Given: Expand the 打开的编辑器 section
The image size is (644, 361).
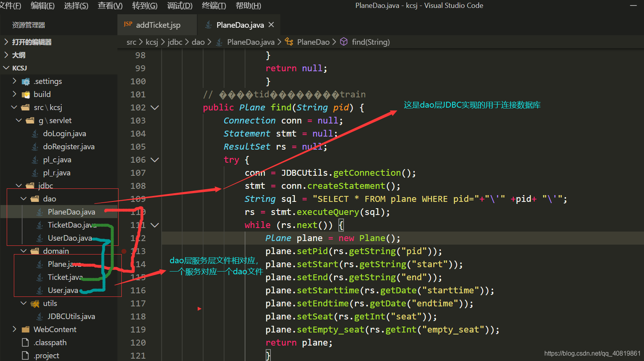Looking at the screenshot, I should click(32, 42).
